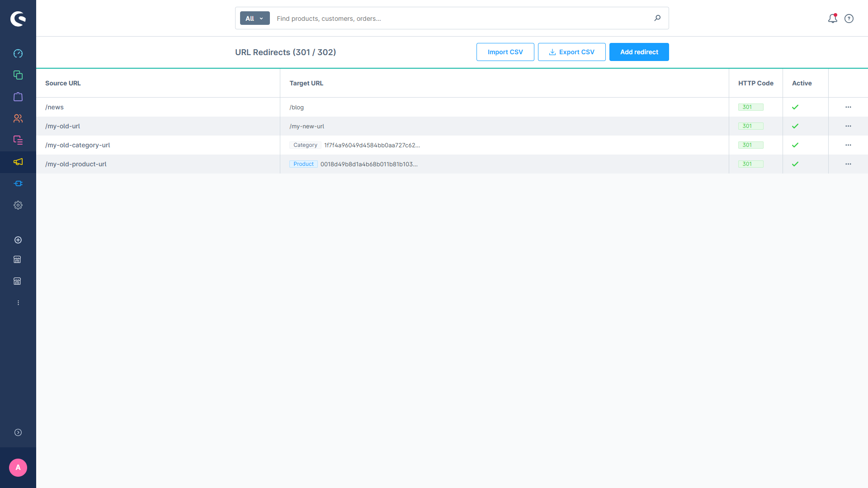Open the Dashboard from the sidebar
The image size is (868, 488).
tap(18, 53)
